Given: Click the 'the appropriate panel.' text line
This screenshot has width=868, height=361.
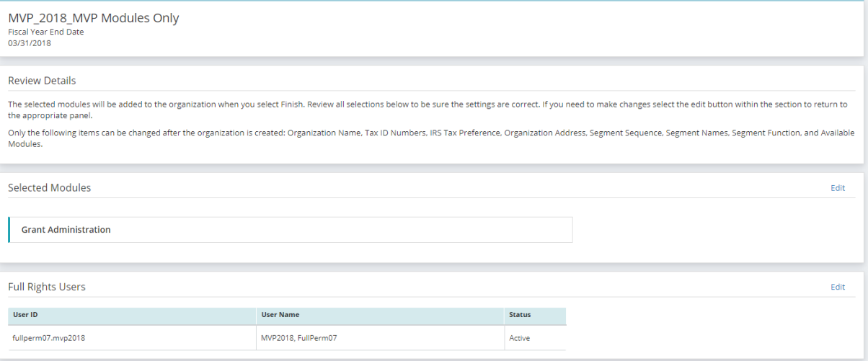Looking at the screenshot, I should [50, 115].
